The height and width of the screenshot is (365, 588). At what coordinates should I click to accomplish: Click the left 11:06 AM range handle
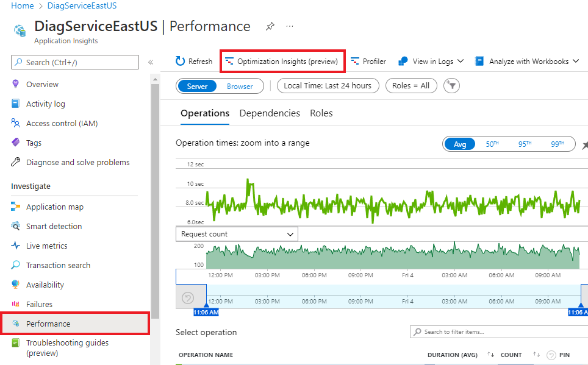pyautogui.click(x=206, y=312)
